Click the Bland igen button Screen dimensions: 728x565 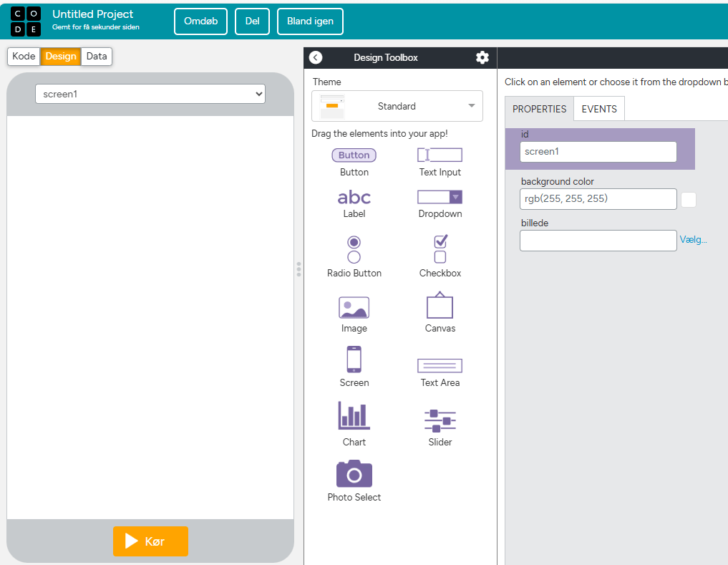click(310, 21)
